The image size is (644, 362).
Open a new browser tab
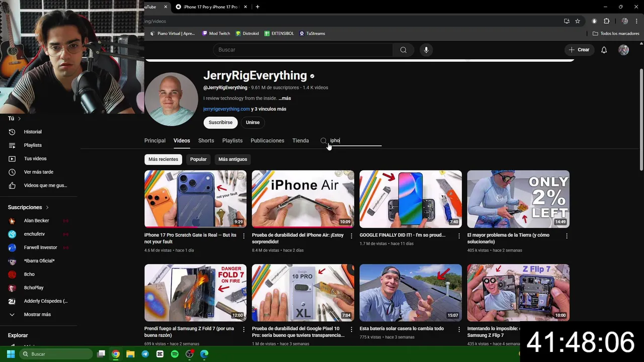258,7
